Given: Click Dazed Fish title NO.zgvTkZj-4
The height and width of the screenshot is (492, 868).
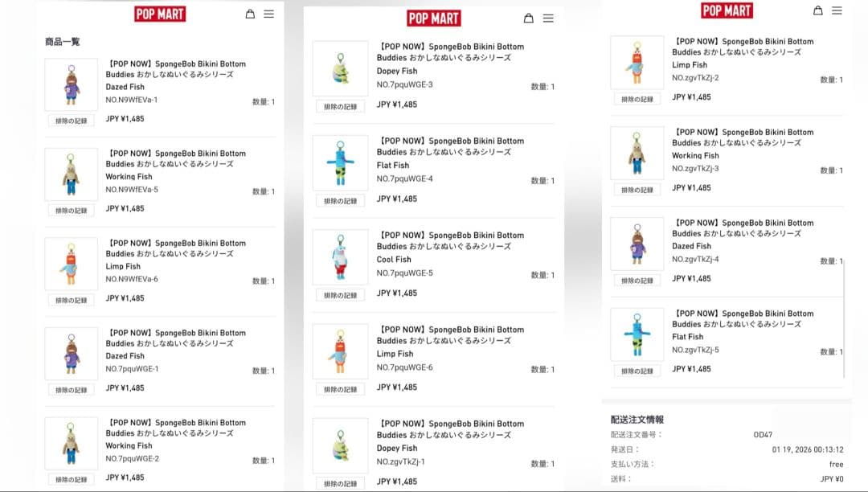Looking at the screenshot, I should [x=691, y=246].
